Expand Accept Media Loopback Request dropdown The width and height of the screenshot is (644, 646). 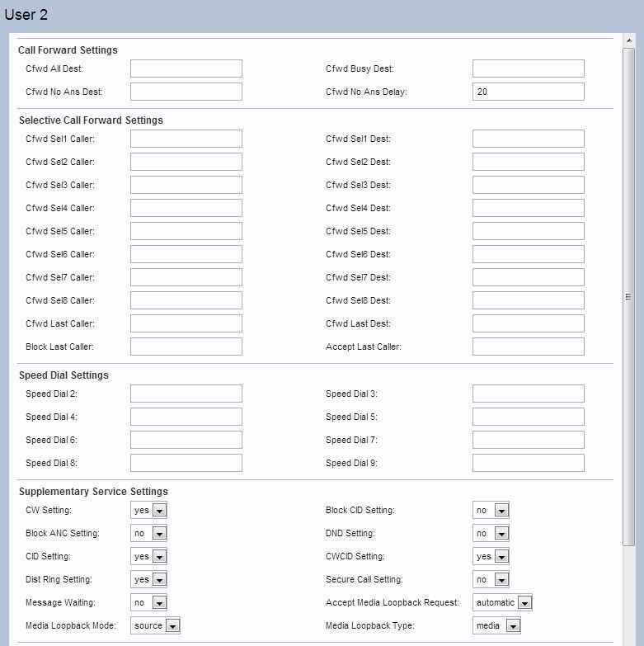[x=502, y=603]
